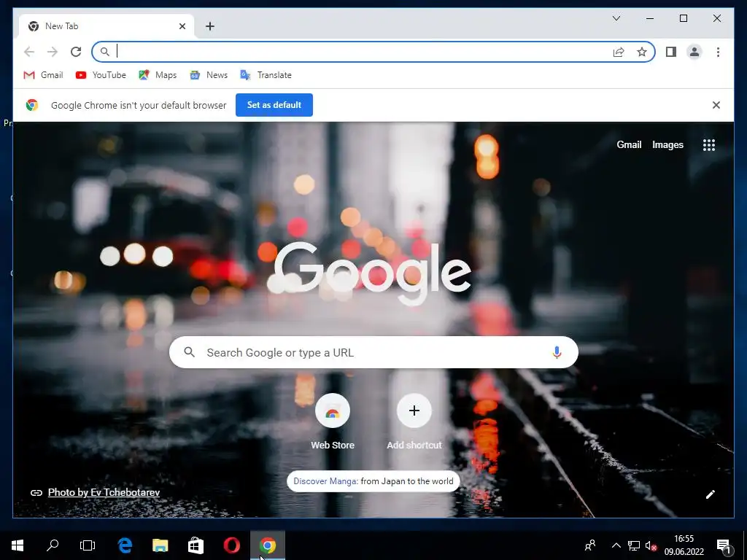Open Task View from the taskbar
This screenshot has width=747, height=560.
point(88,545)
